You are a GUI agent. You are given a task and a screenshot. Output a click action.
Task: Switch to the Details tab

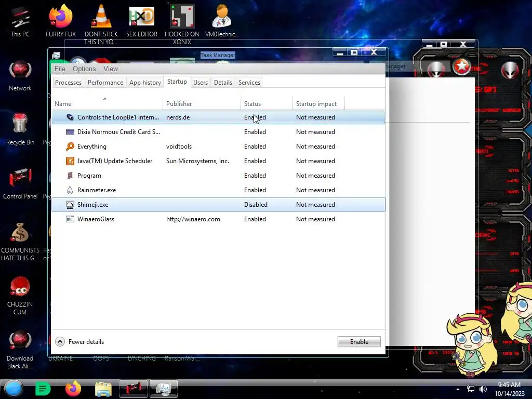point(223,83)
